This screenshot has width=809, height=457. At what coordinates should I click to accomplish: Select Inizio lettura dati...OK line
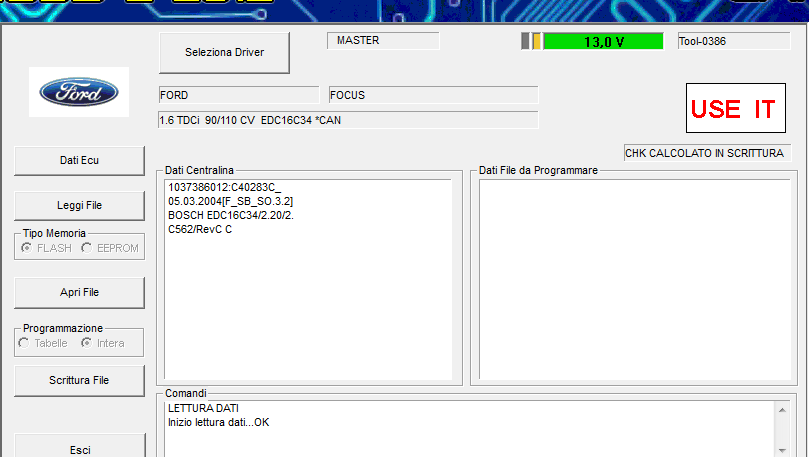[x=218, y=422]
